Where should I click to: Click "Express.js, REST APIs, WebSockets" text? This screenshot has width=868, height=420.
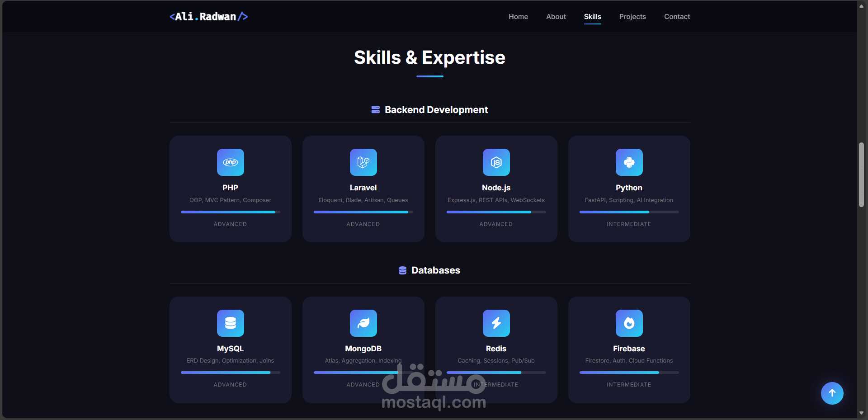[x=496, y=200]
